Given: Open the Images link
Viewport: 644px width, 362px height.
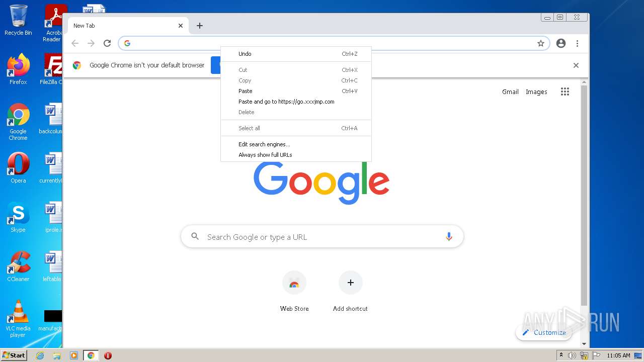Looking at the screenshot, I should point(536,92).
